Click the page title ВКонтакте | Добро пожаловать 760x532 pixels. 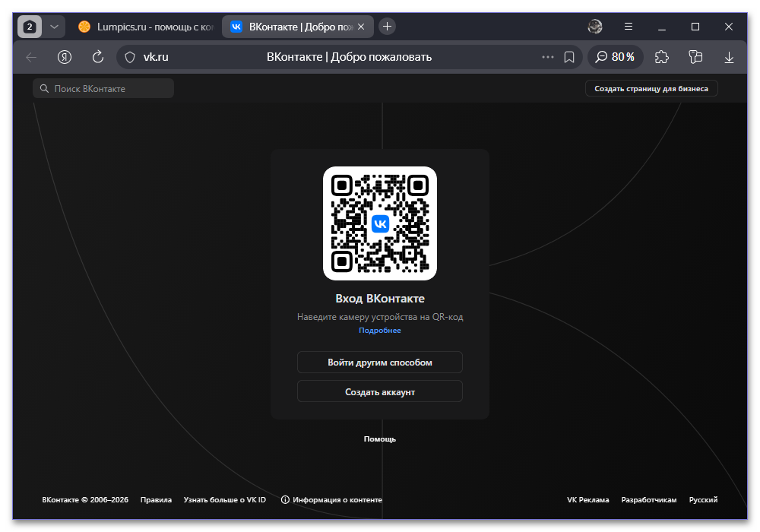[349, 57]
